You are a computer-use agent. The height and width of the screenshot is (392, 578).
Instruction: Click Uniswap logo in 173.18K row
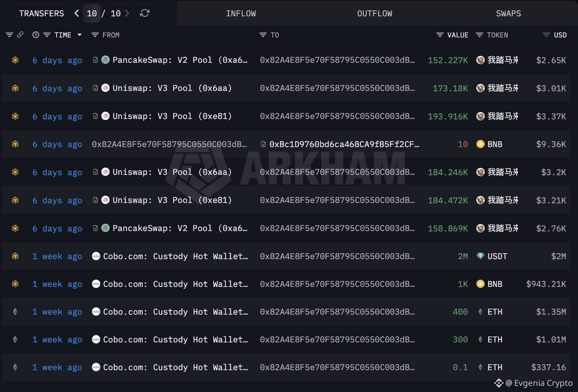105,88
